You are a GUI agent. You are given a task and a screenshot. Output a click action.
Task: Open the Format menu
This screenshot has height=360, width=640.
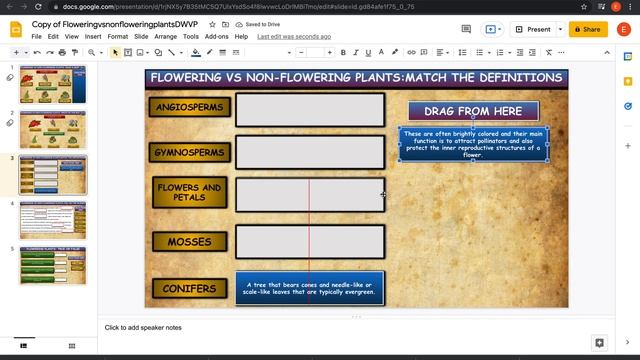tap(118, 36)
